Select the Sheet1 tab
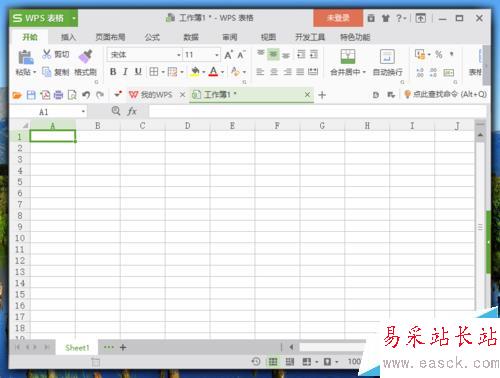500x378 pixels. (77, 348)
